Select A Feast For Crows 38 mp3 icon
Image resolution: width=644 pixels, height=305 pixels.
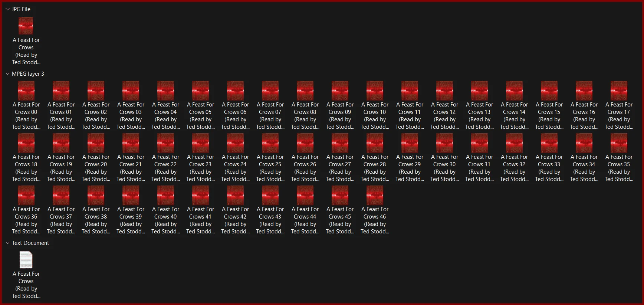tap(96, 195)
